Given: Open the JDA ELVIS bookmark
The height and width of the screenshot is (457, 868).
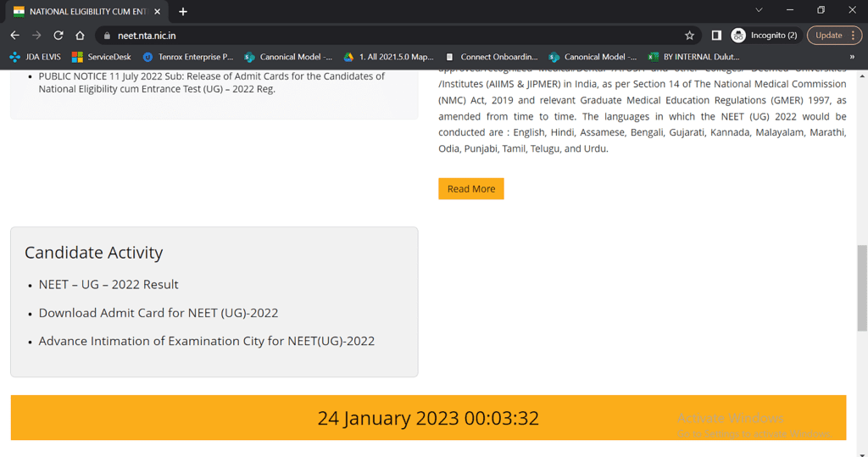Looking at the screenshot, I should 36,57.
